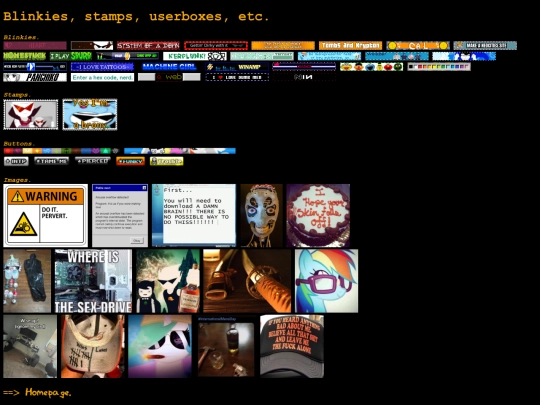Click the I Play Sburb blinkie

[71, 56]
